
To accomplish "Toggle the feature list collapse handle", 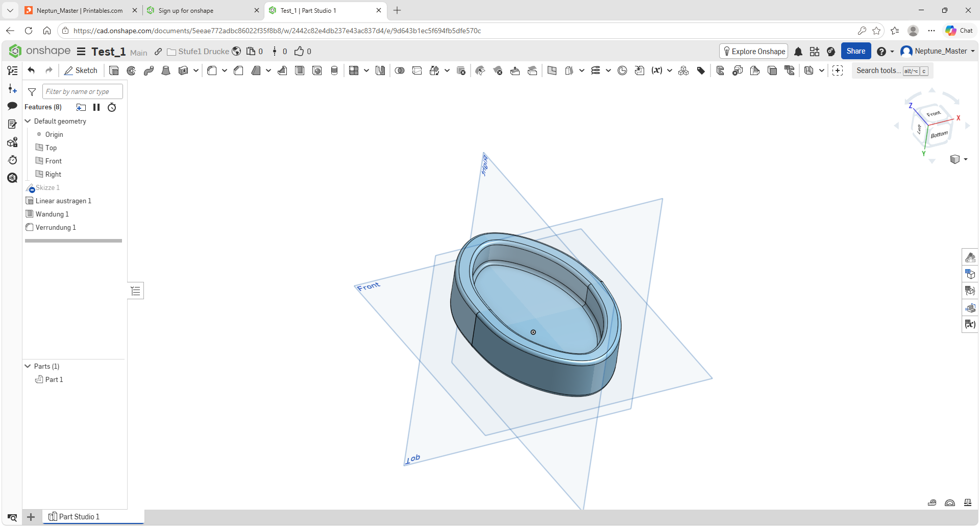I will coord(135,291).
